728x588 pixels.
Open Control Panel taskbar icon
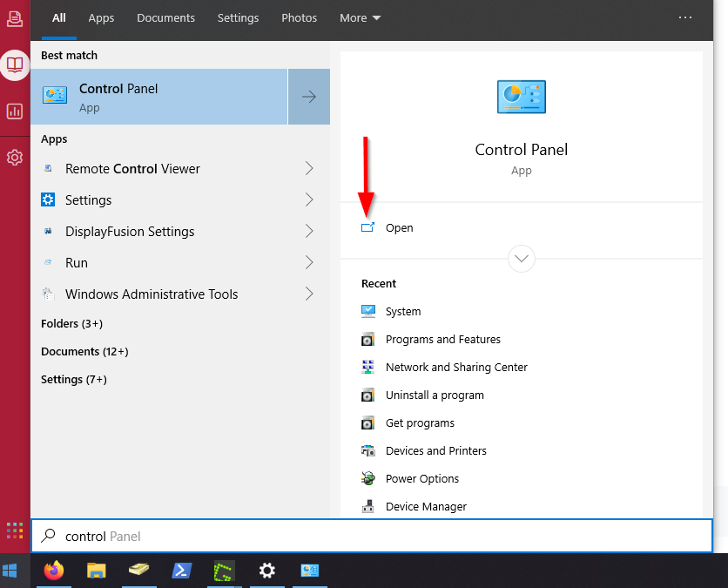(x=310, y=571)
